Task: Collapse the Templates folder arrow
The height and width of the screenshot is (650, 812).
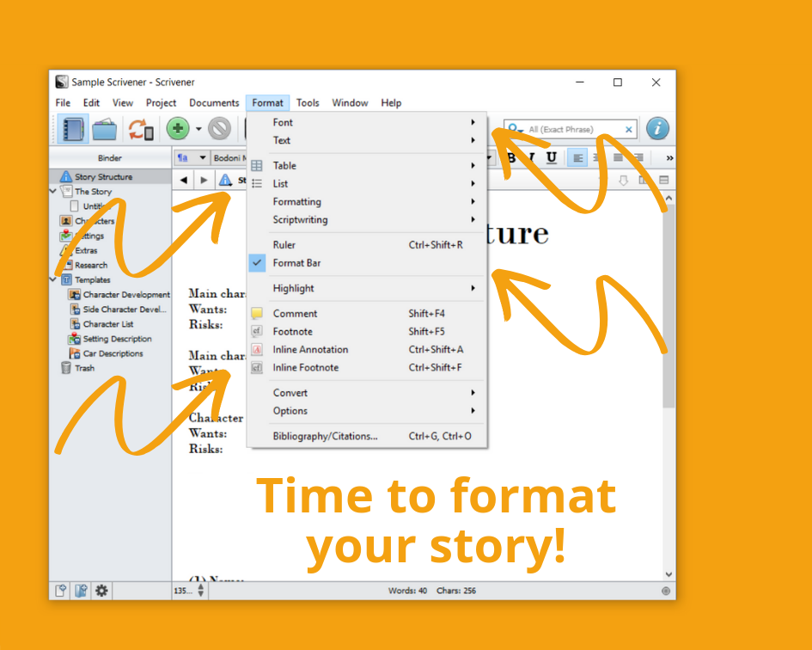Action: click(52, 279)
